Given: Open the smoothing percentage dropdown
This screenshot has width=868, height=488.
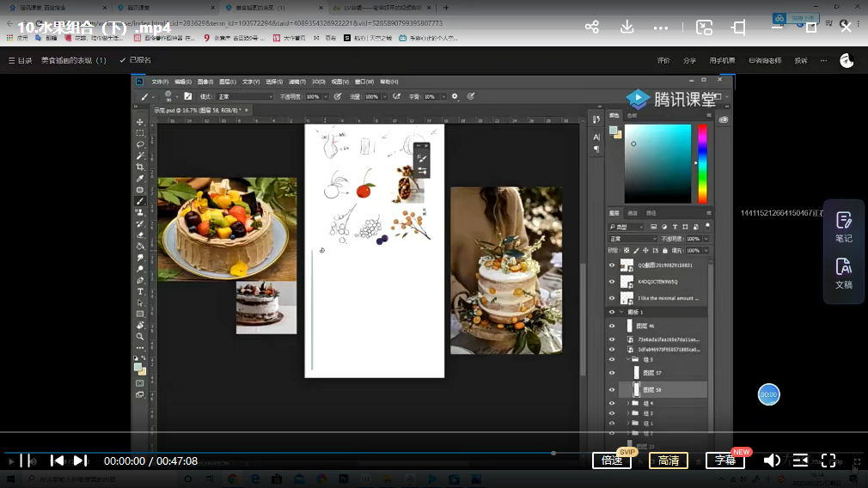Looking at the screenshot, I should coord(443,97).
